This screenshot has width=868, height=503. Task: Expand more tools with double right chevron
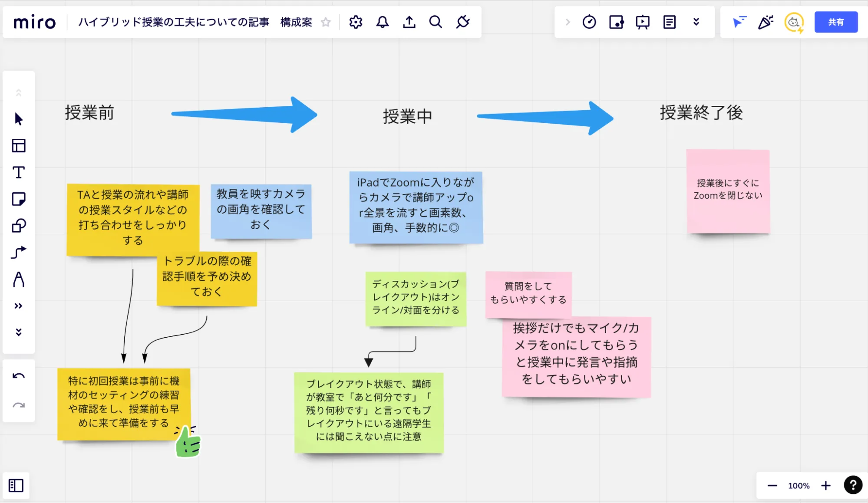pos(19,306)
